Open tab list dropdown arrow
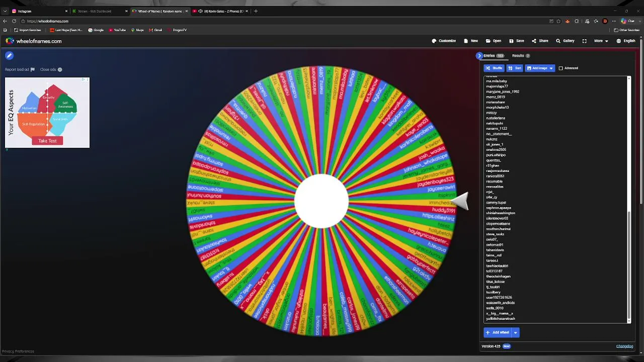The image size is (644, 362). click(5, 11)
